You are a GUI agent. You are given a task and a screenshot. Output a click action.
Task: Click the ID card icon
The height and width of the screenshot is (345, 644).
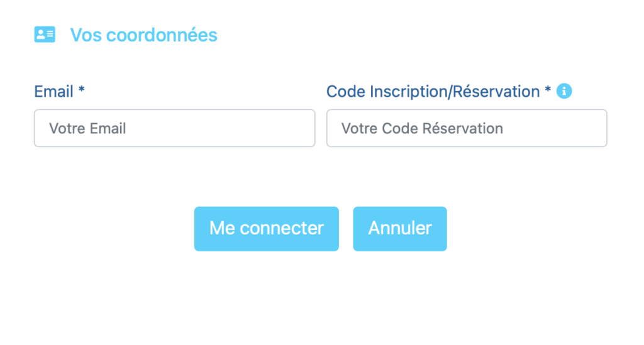[x=45, y=35]
